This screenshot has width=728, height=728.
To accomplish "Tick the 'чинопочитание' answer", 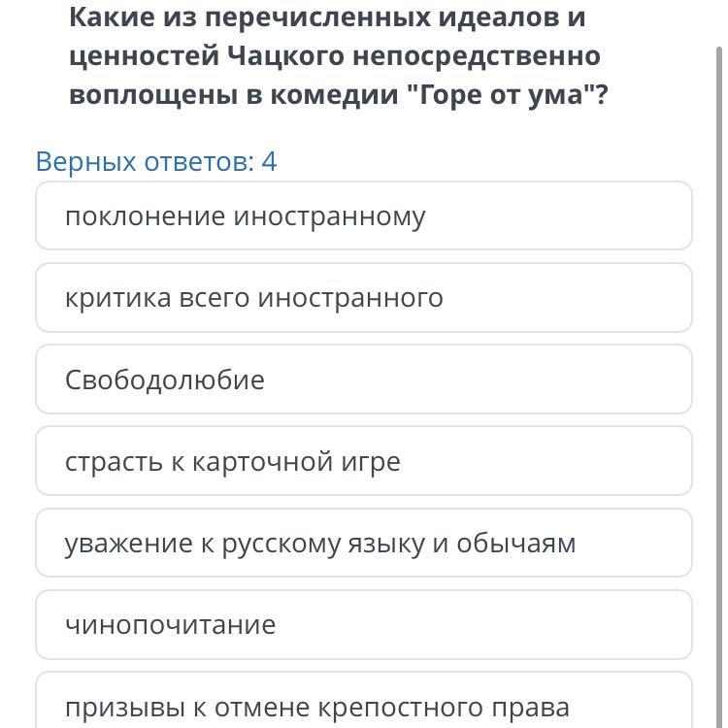I will pos(364,624).
